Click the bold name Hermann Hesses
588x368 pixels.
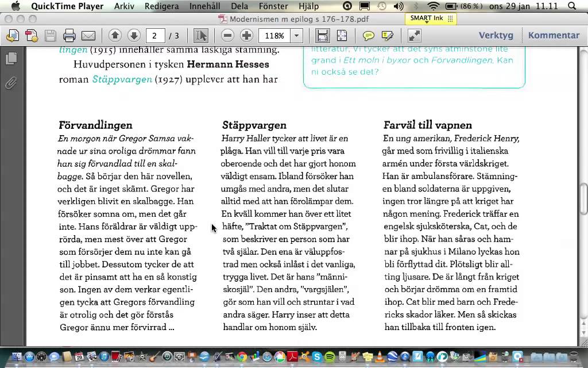(x=228, y=64)
